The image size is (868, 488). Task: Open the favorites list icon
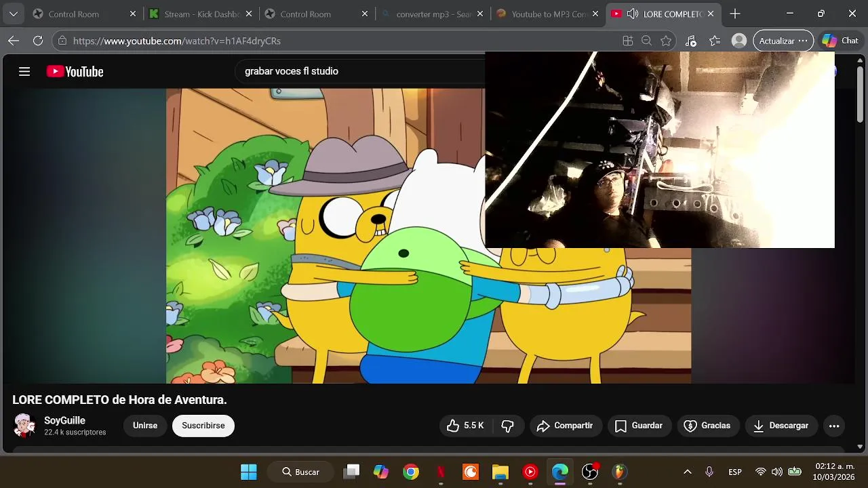click(715, 41)
